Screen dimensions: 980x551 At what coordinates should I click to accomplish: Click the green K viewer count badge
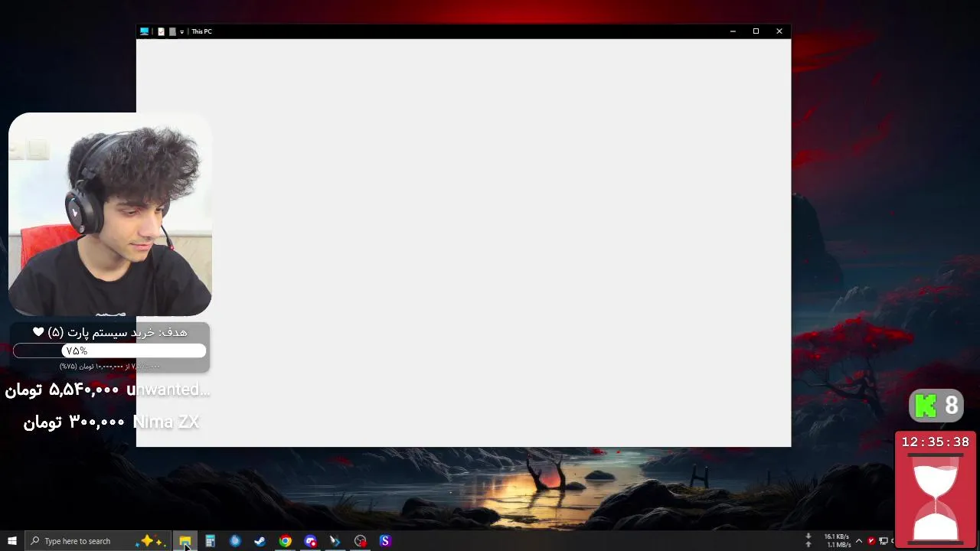pos(936,406)
